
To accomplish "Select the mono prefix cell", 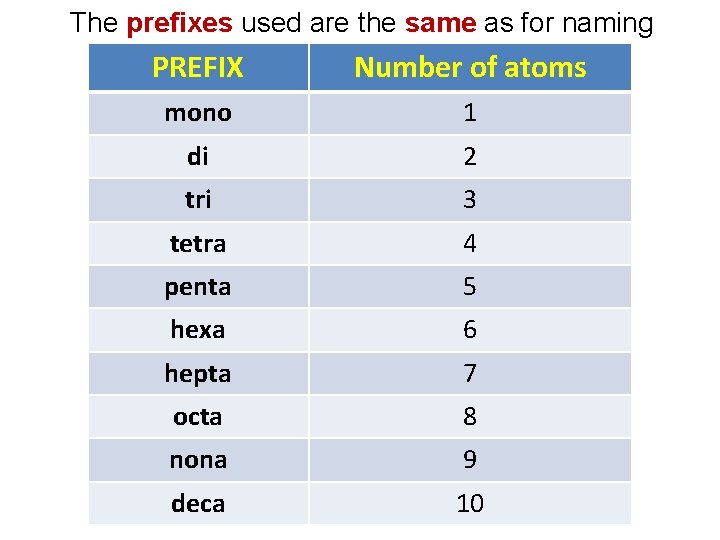I will pos(198,113).
